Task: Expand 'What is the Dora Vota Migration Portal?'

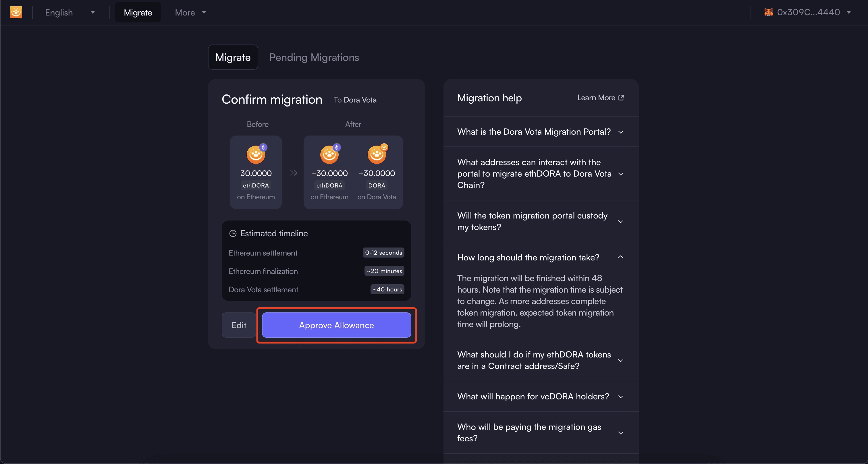Action: coord(541,132)
